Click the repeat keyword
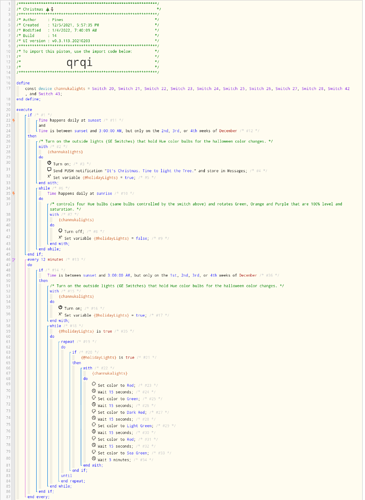 [x=67, y=342]
